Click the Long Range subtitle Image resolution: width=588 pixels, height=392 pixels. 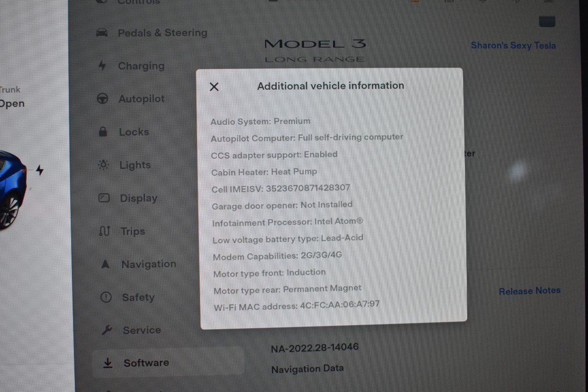(315, 59)
